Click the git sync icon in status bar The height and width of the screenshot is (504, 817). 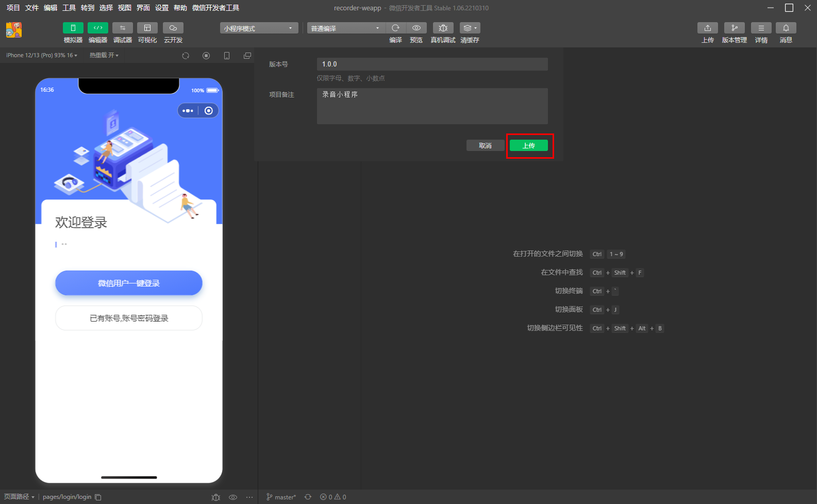pos(308,497)
